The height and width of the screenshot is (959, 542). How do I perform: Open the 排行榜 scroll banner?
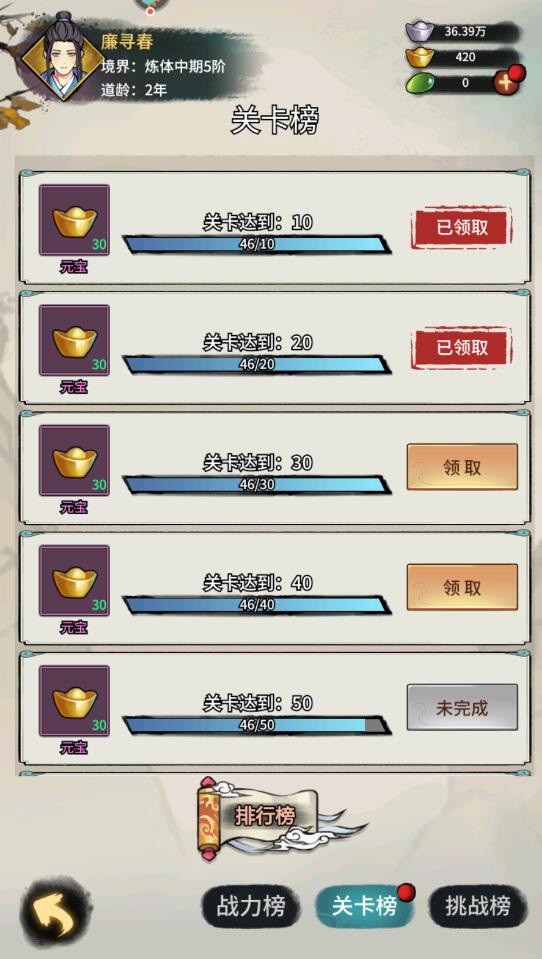coord(264,817)
